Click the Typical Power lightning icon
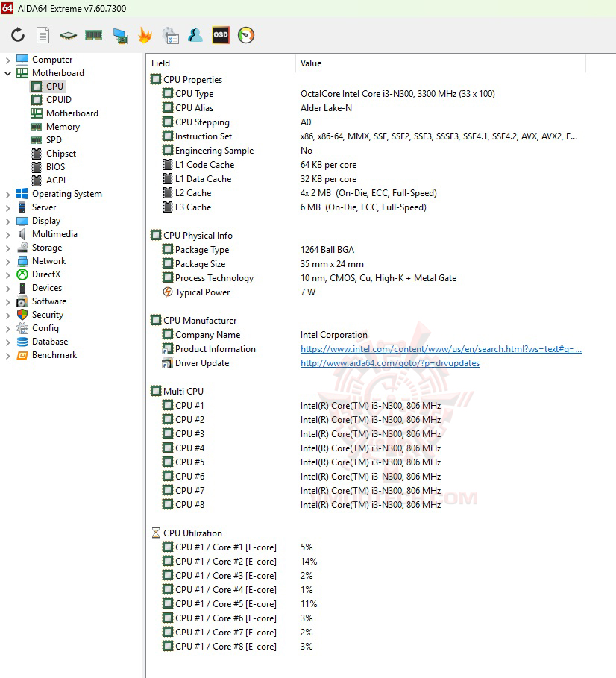Viewport: 616px width, 678px height. pyautogui.click(x=168, y=292)
